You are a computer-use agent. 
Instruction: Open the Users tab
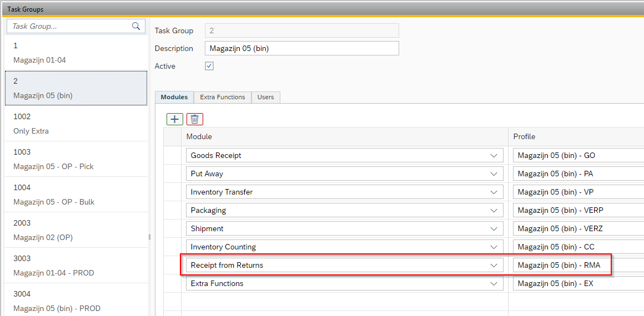(265, 97)
